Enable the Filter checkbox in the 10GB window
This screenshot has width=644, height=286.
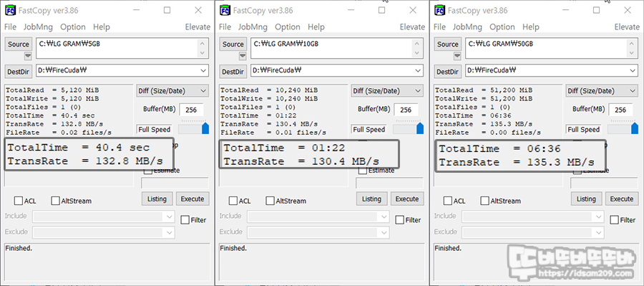pyautogui.click(x=399, y=220)
